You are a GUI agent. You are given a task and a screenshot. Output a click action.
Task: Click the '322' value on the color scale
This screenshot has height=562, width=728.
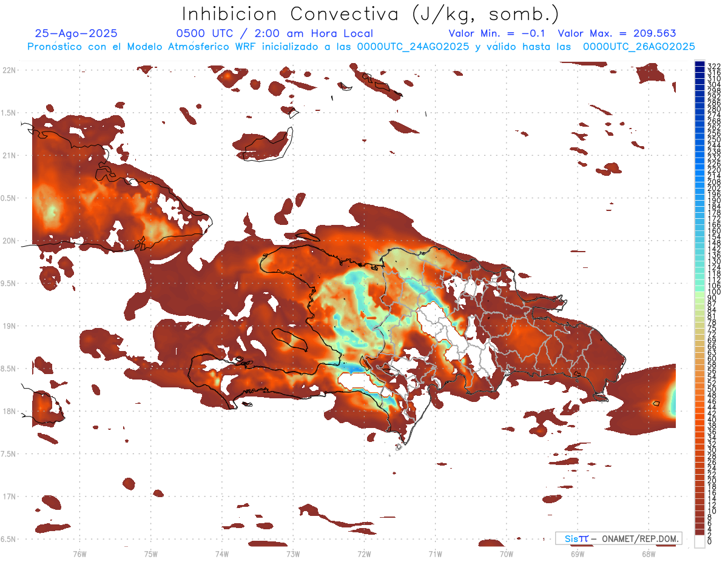pyautogui.click(x=713, y=66)
